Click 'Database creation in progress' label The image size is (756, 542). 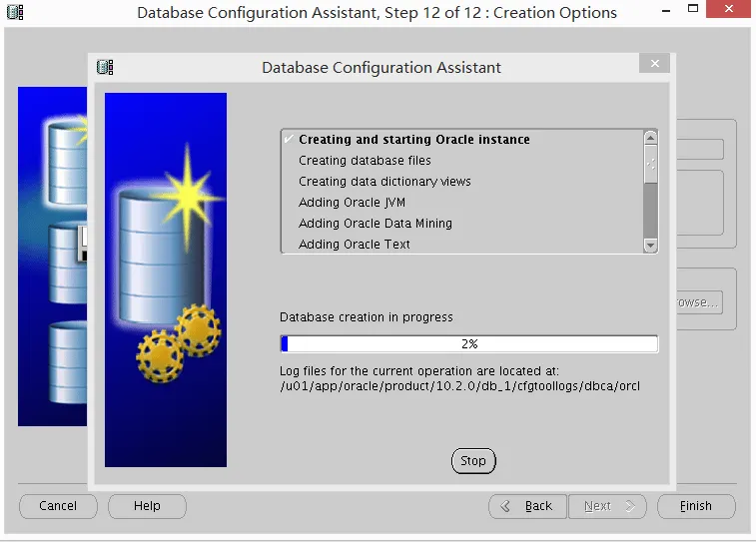[366, 317]
